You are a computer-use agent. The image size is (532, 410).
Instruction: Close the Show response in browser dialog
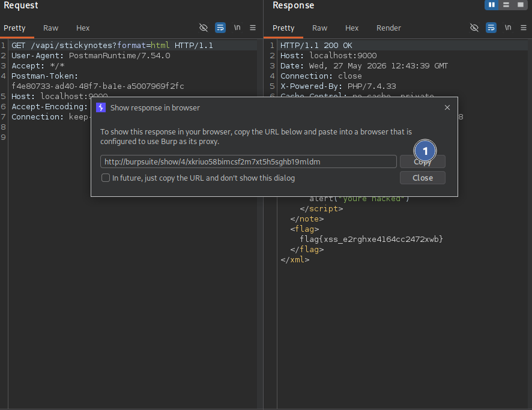point(422,178)
